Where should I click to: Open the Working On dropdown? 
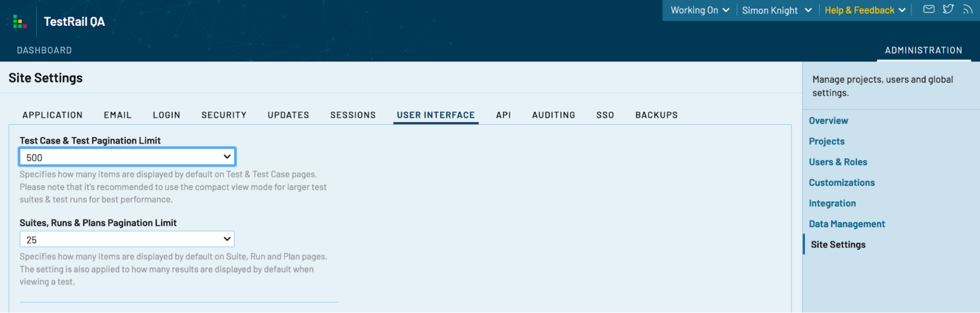tap(700, 10)
